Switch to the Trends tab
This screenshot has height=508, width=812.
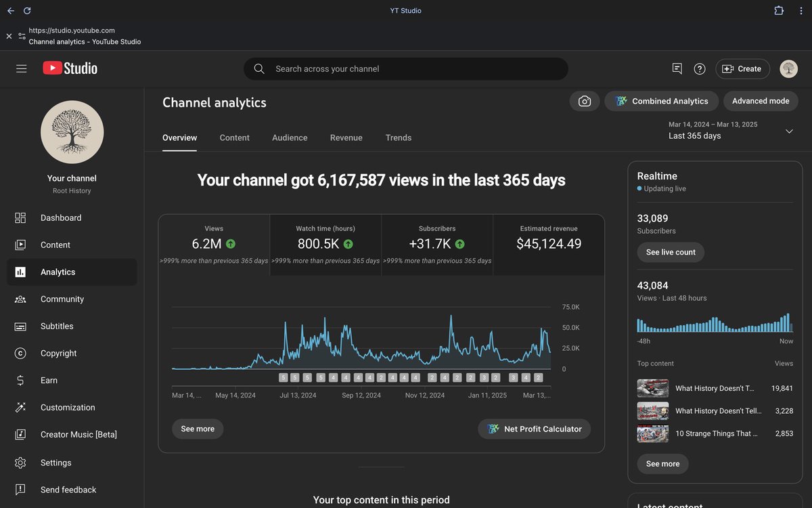pos(399,137)
